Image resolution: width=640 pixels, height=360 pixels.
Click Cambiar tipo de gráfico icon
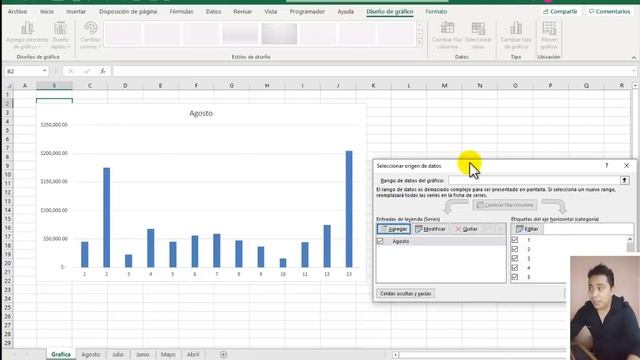[516, 36]
